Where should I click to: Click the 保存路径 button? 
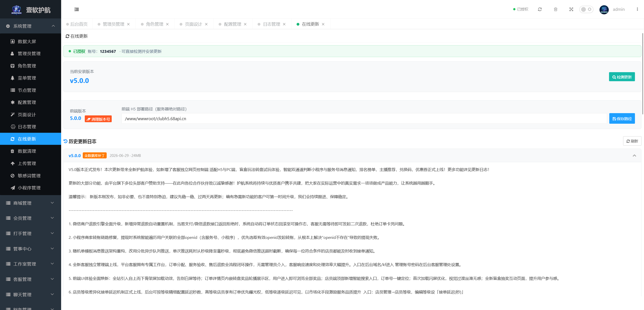coord(622,119)
